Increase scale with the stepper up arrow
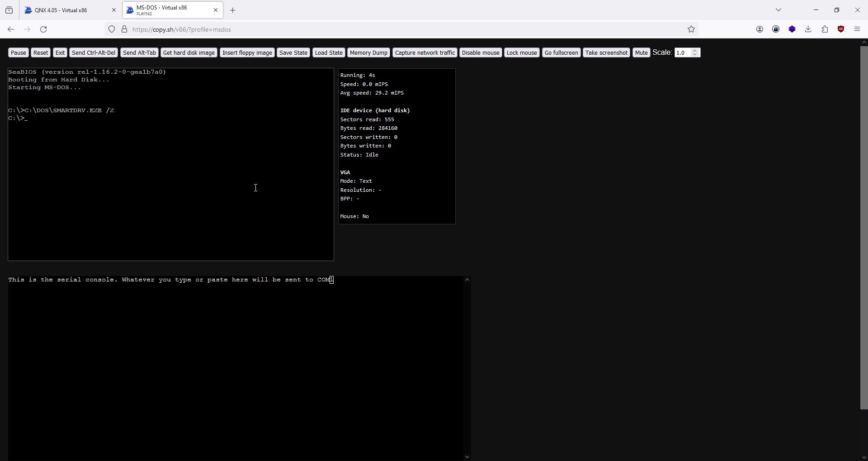 tap(695, 51)
